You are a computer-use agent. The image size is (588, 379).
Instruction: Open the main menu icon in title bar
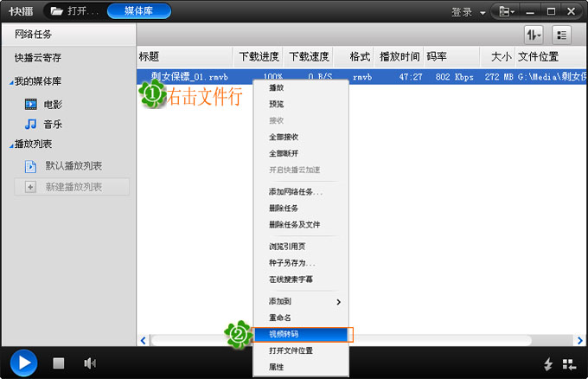(506, 11)
